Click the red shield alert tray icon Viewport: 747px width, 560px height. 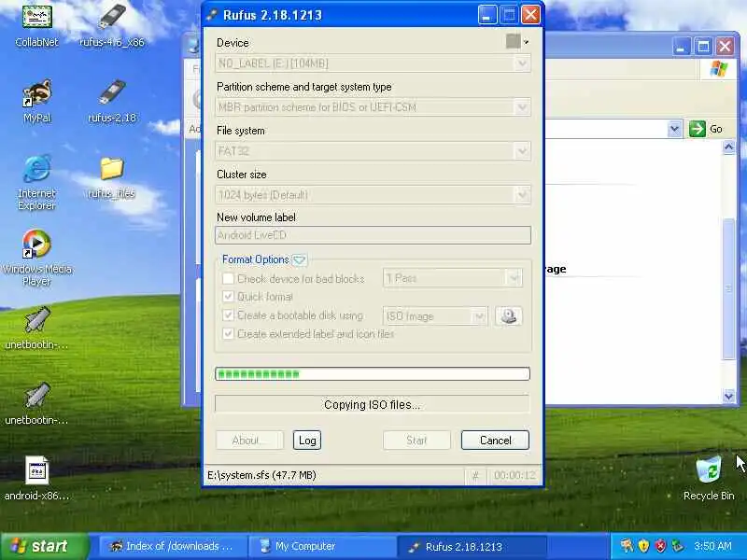click(x=660, y=546)
